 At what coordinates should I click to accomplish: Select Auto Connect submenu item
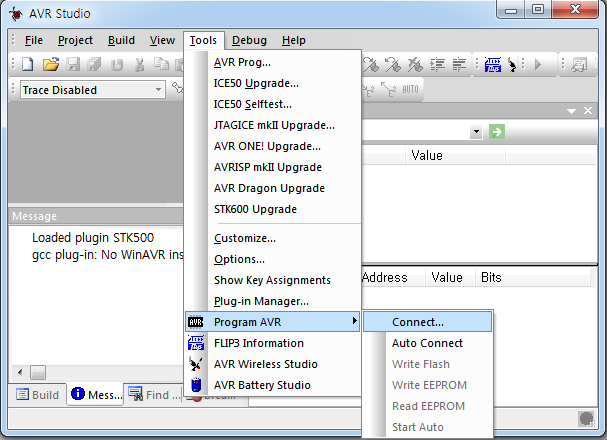(x=427, y=343)
